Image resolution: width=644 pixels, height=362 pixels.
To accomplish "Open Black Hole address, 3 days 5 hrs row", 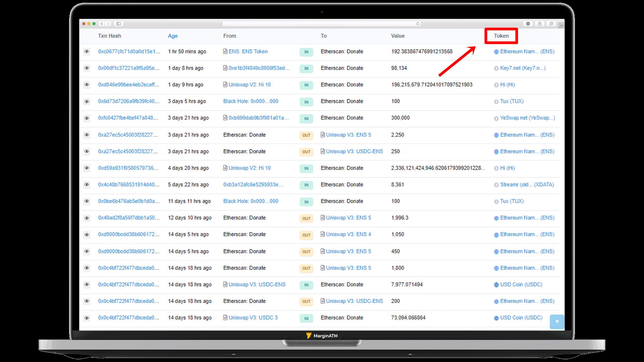I will tap(251, 101).
